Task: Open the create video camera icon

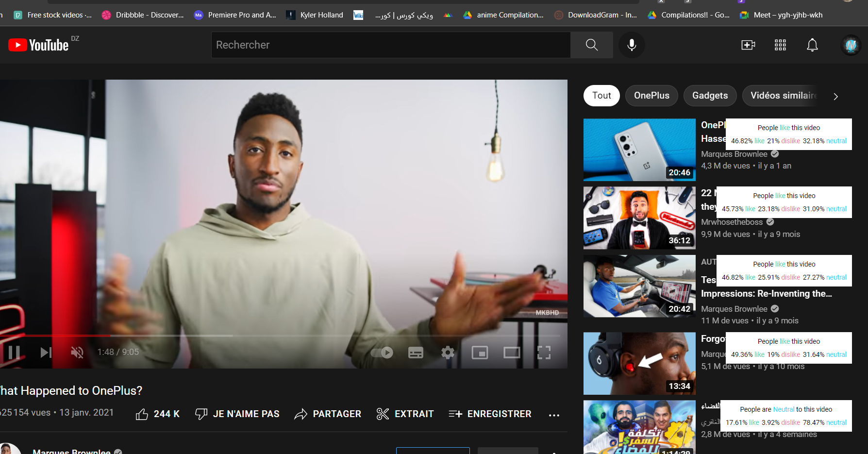Action: [748, 45]
